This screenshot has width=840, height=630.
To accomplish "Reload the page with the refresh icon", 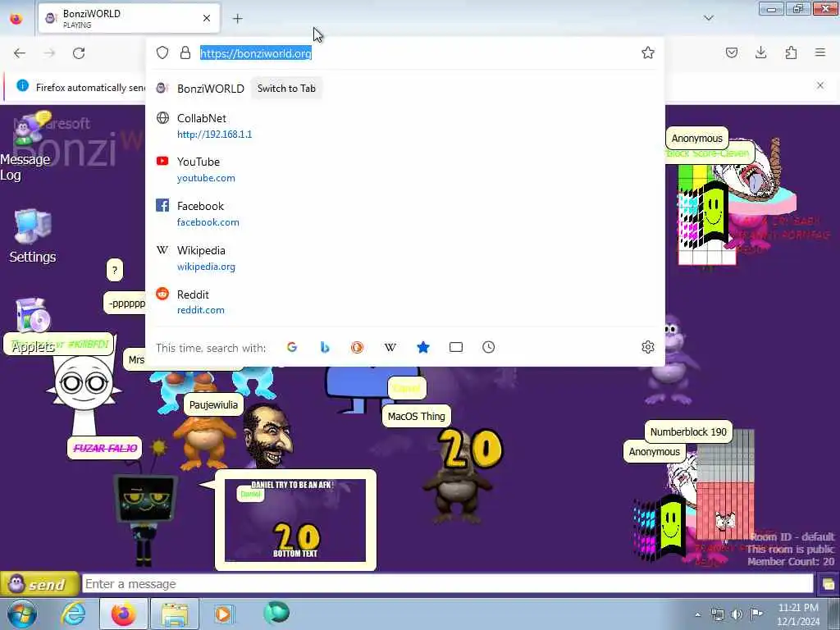I will (x=79, y=53).
